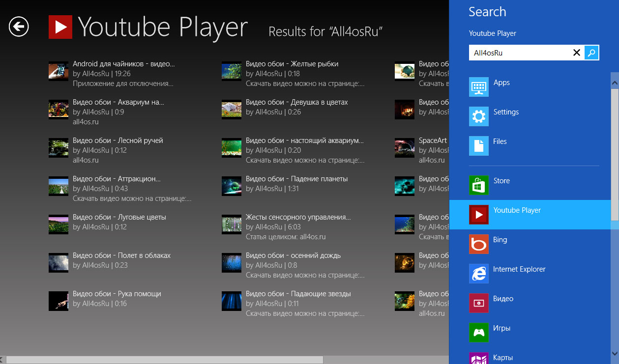Open thumbnail of осенний дождь video
Viewport: 619px width, 364px height.
(x=232, y=262)
